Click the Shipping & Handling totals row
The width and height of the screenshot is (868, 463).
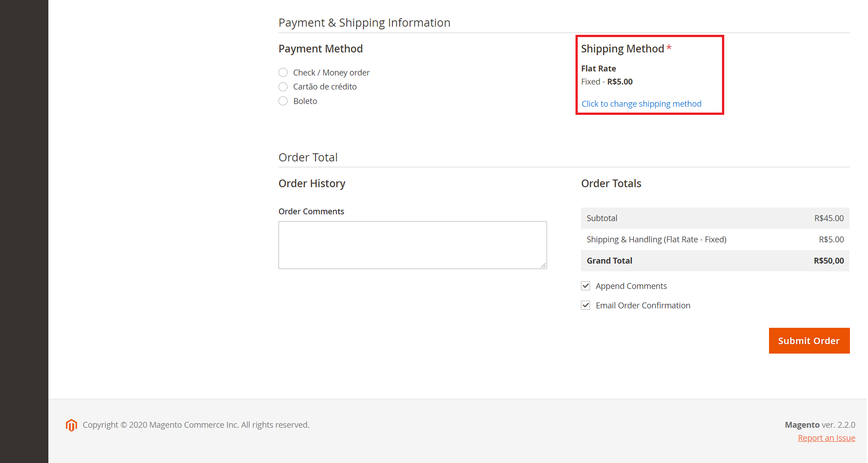pyautogui.click(x=715, y=240)
